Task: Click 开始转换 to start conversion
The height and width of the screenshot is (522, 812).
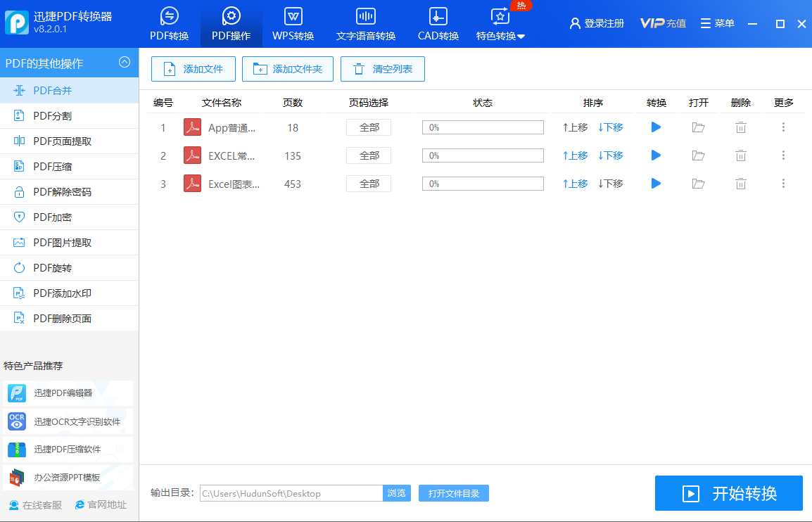Action: (x=729, y=494)
